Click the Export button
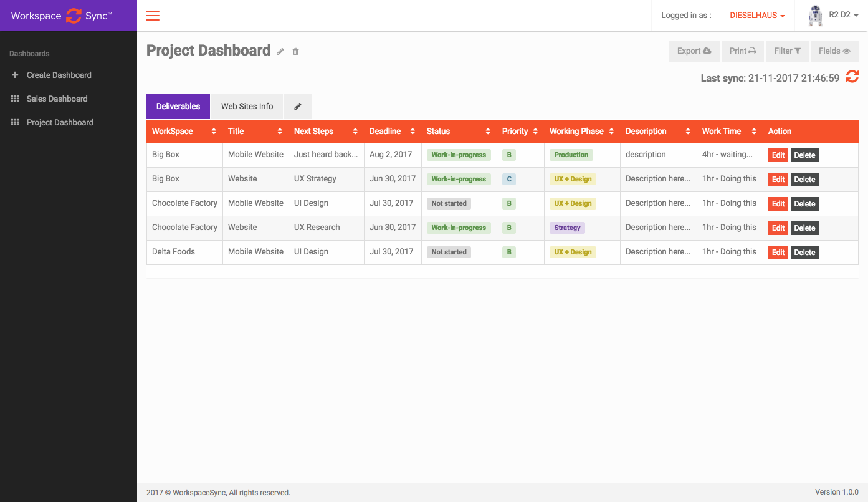868x502 pixels. pyautogui.click(x=694, y=51)
